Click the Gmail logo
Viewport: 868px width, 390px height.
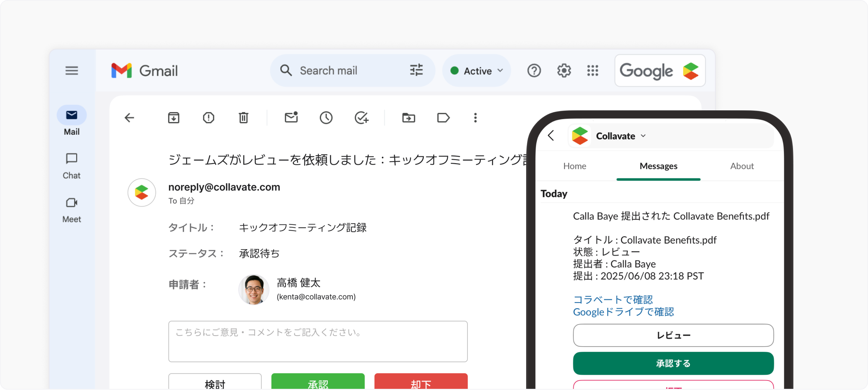pyautogui.click(x=144, y=71)
